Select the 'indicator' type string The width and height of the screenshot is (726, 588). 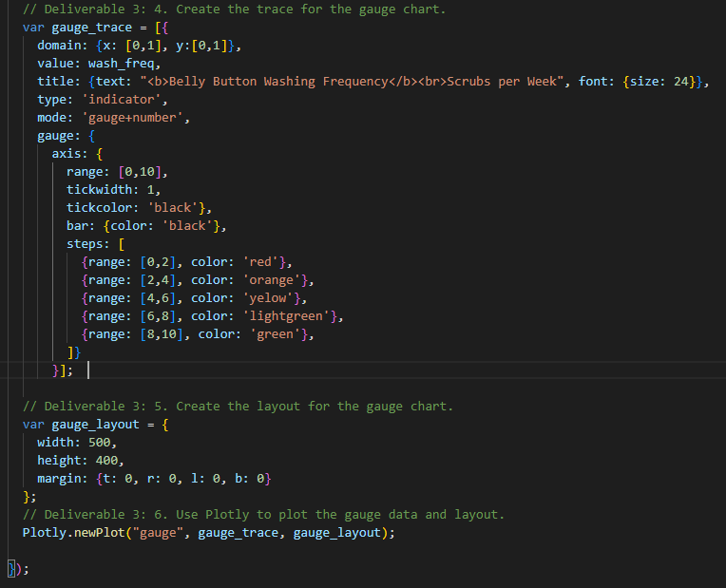pyautogui.click(x=122, y=100)
